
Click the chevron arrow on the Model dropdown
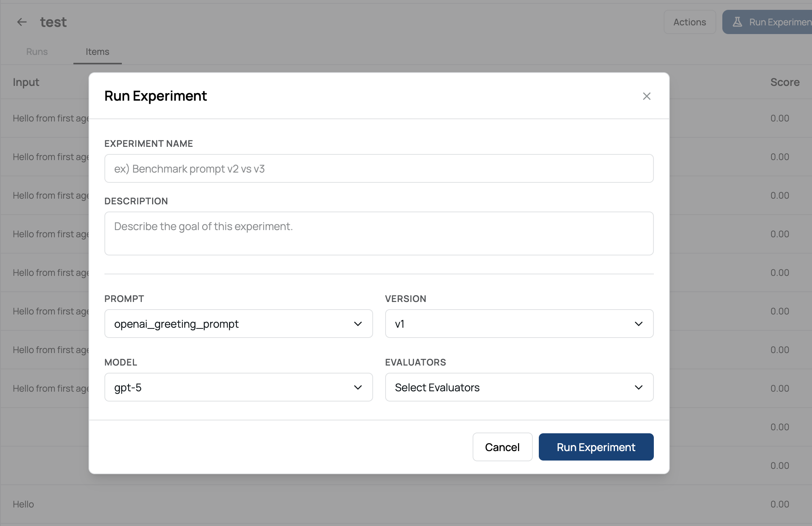point(358,387)
